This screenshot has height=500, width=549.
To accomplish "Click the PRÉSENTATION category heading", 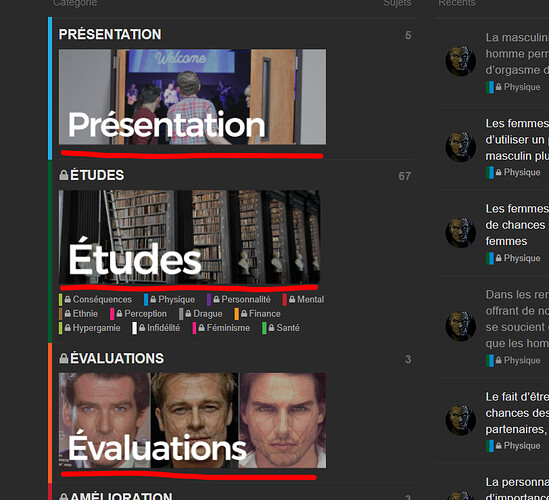I will pos(110,34).
